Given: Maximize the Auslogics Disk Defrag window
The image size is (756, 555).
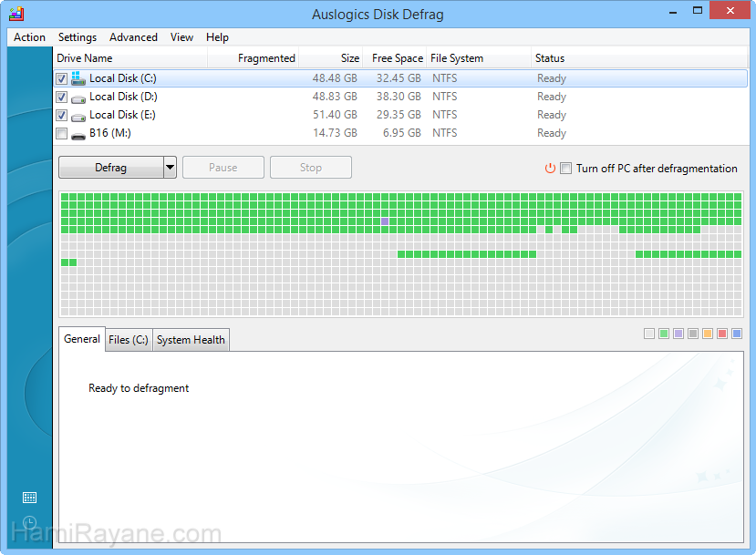Looking at the screenshot, I should pos(697,11).
